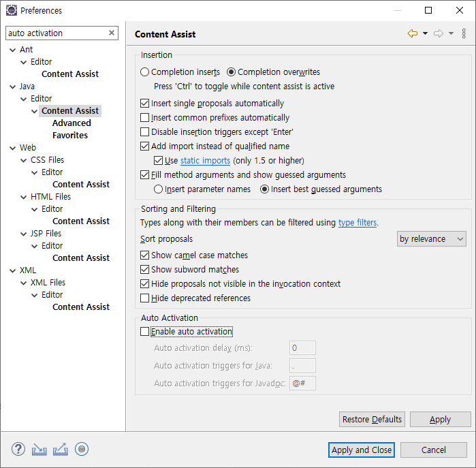Collapse the Web tree node
This screenshot has height=468, width=476.
[x=13, y=149]
